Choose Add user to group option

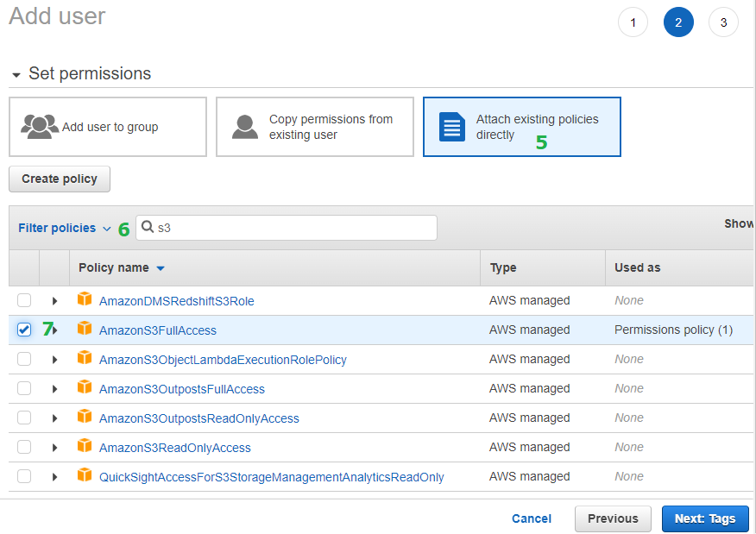click(x=108, y=127)
